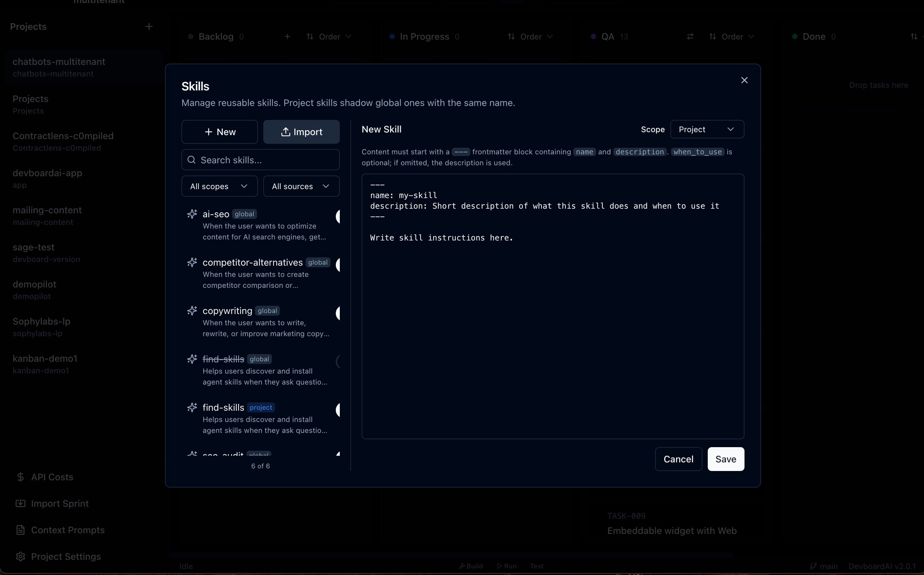Image resolution: width=924 pixels, height=575 pixels.
Task: Click the Import skill button
Action: click(301, 132)
